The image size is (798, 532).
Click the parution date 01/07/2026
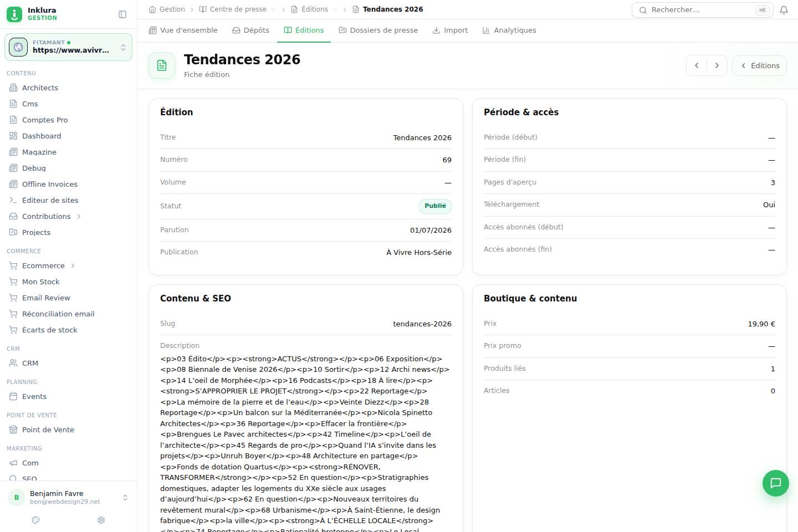pos(431,231)
